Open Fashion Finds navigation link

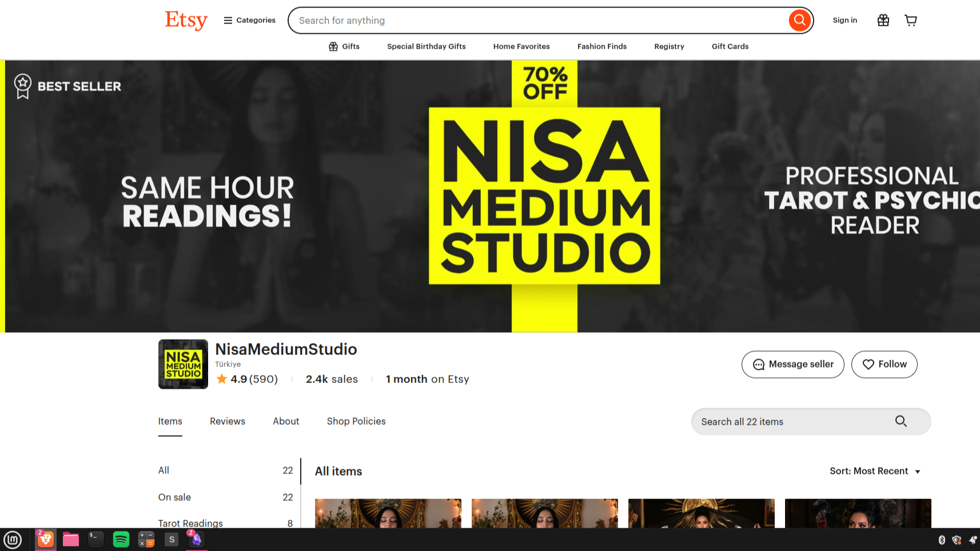(602, 46)
